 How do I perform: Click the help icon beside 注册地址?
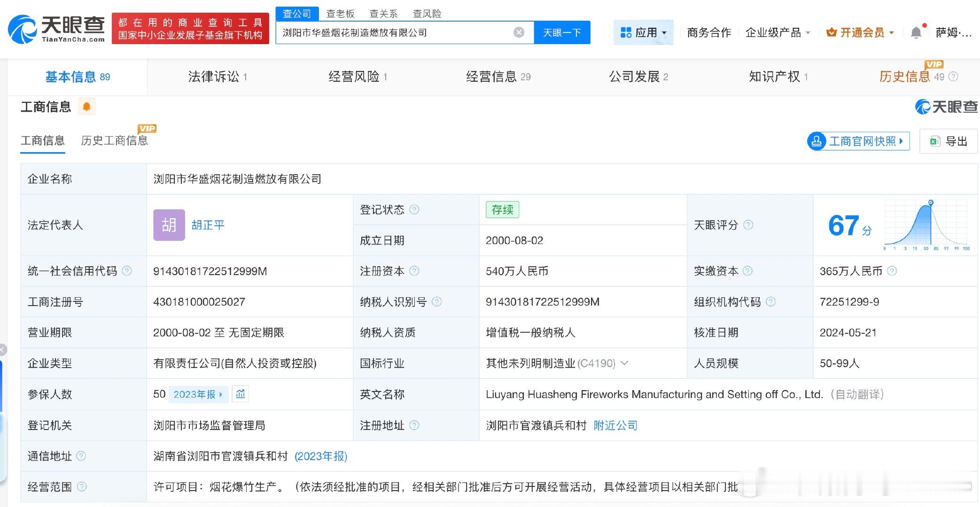pos(414,425)
